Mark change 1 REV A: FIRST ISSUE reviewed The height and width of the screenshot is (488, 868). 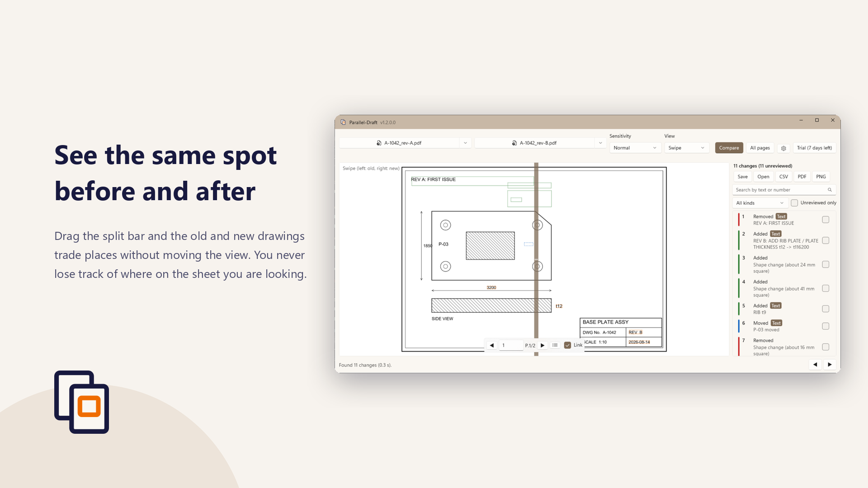coord(826,220)
